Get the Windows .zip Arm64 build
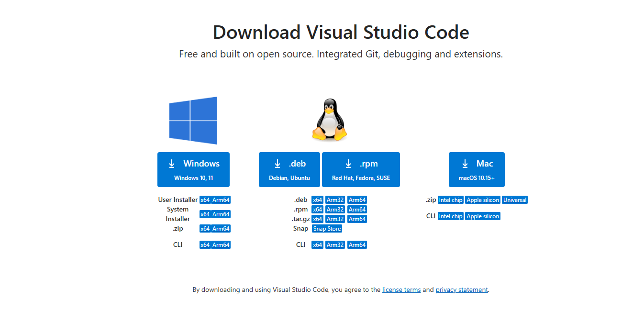The height and width of the screenshot is (334, 644). tap(221, 229)
